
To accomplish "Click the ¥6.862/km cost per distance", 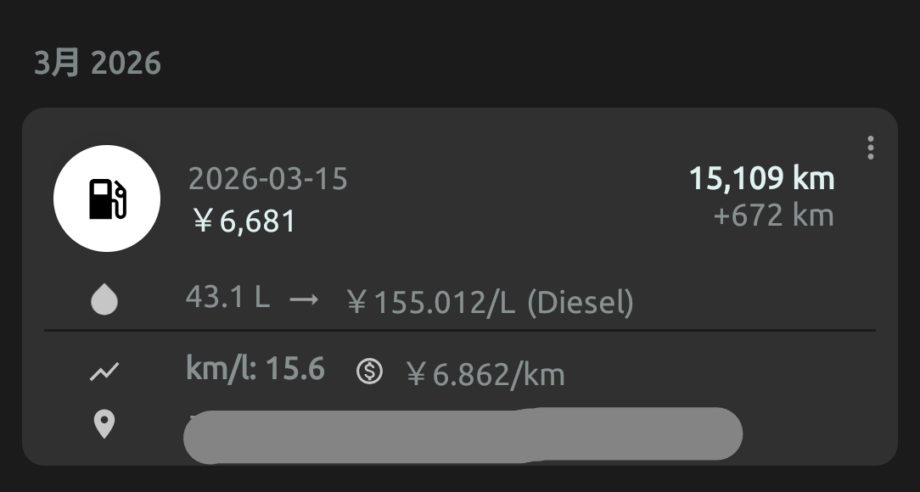I will [x=486, y=374].
